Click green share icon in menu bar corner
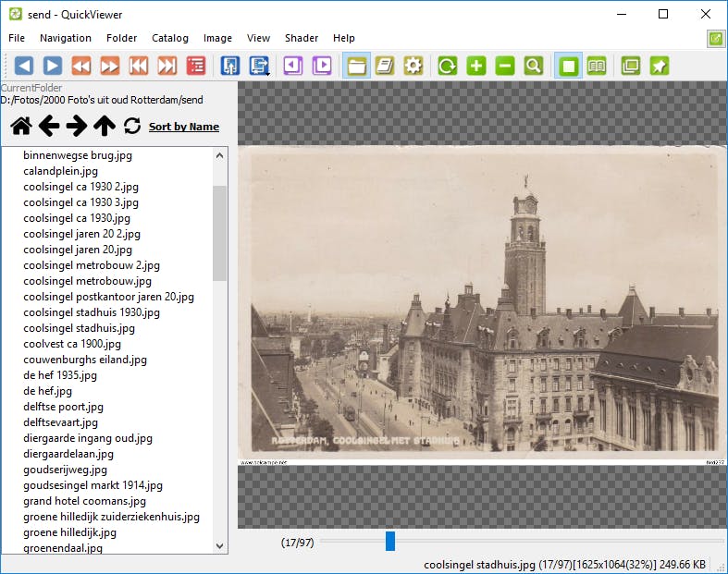This screenshot has width=728, height=574. point(716,39)
